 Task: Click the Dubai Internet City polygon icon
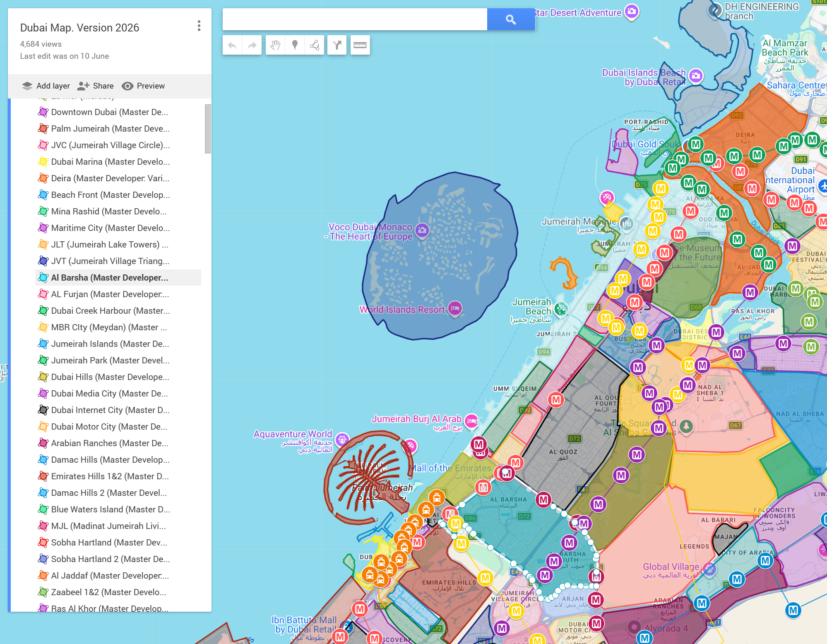[x=43, y=410]
